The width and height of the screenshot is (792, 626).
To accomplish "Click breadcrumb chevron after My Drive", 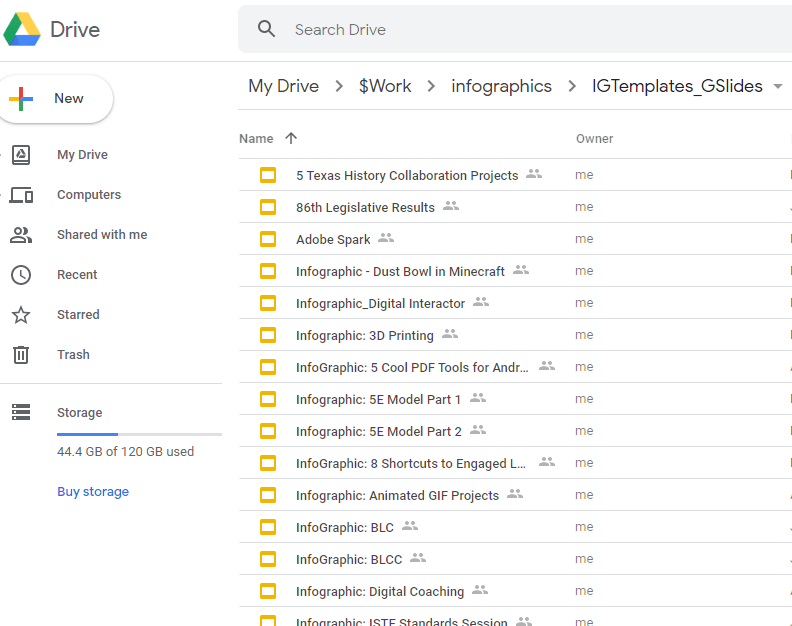I will 339,86.
